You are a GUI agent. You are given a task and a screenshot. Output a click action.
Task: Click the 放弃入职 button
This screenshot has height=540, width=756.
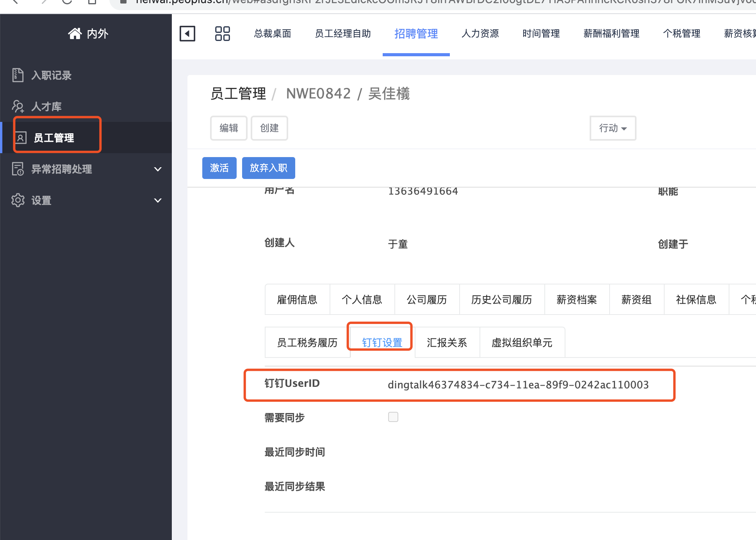pyautogui.click(x=268, y=168)
